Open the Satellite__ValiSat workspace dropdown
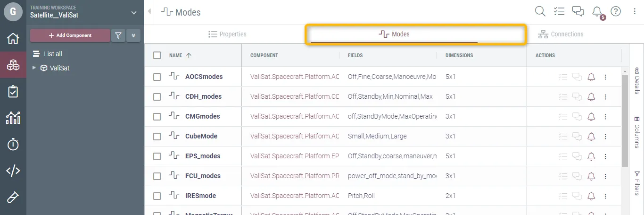Image resolution: width=644 pixels, height=215 pixels. point(134,13)
